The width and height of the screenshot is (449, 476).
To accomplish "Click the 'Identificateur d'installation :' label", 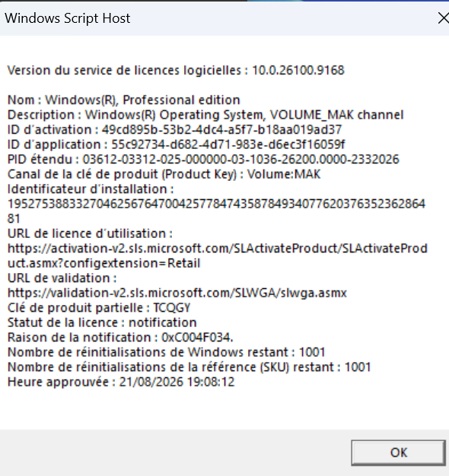I will click(x=91, y=189).
